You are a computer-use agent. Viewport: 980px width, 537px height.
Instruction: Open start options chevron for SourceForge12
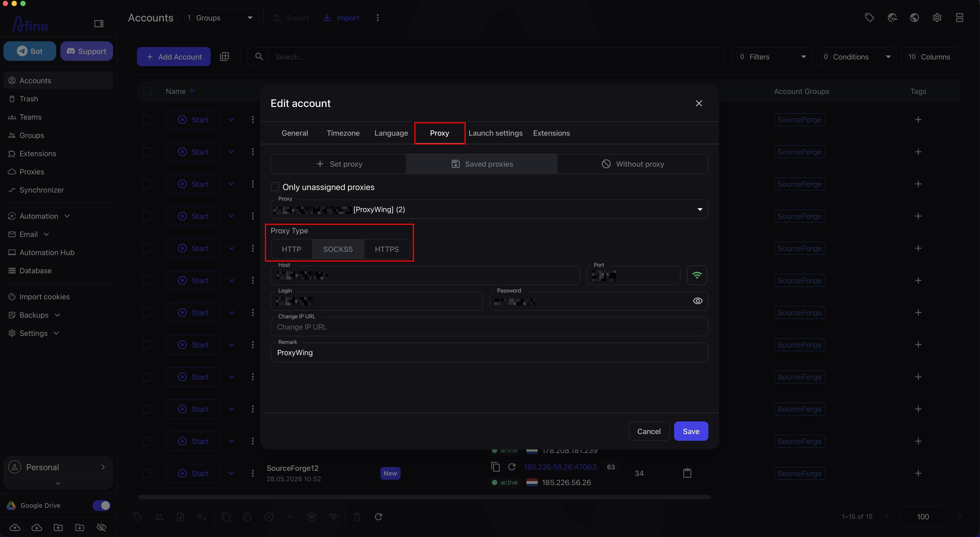[231, 473]
